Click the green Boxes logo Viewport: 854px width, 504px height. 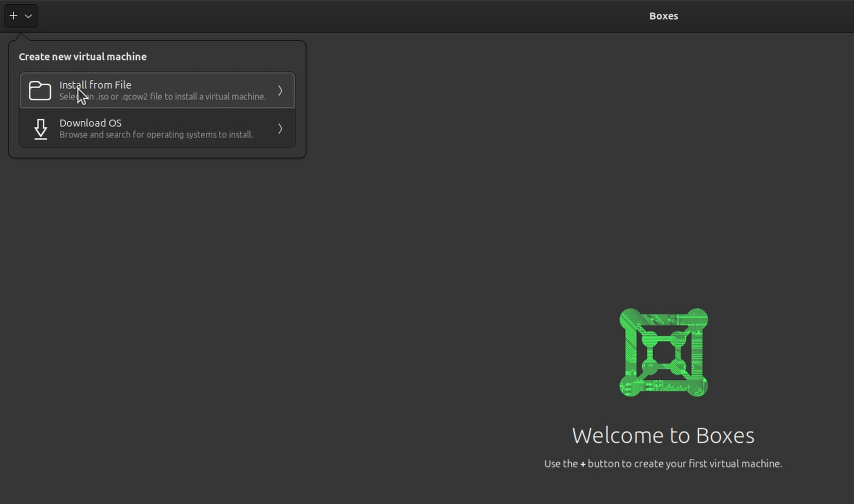(x=664, y=353)
